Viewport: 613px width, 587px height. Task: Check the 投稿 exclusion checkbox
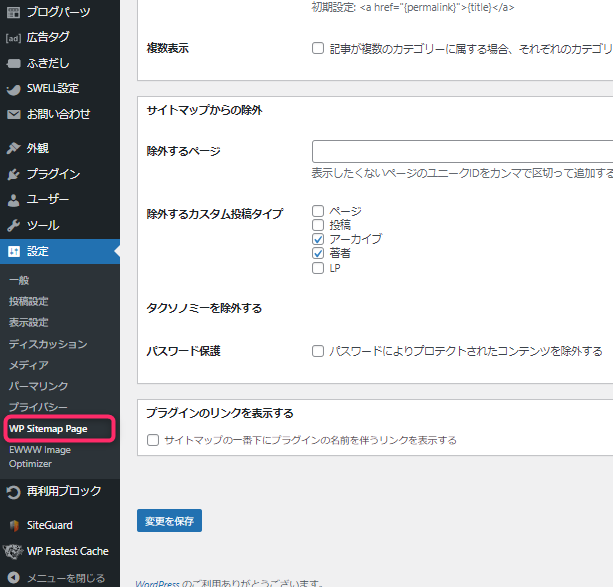pyautogui.click(x=318, y=225)
